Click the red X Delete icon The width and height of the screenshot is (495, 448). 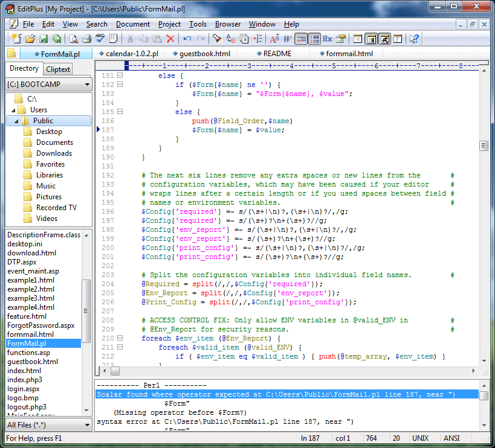[x=170, y=39]
